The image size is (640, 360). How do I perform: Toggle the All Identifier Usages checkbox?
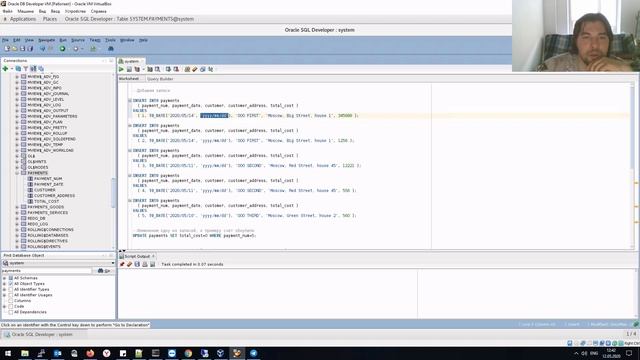11,295
